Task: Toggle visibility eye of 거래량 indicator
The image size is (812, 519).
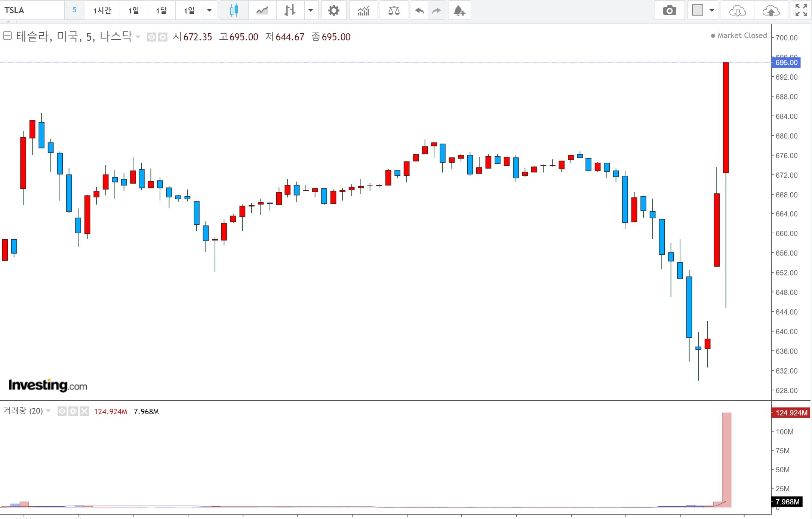Action: [x=62, y=411]
